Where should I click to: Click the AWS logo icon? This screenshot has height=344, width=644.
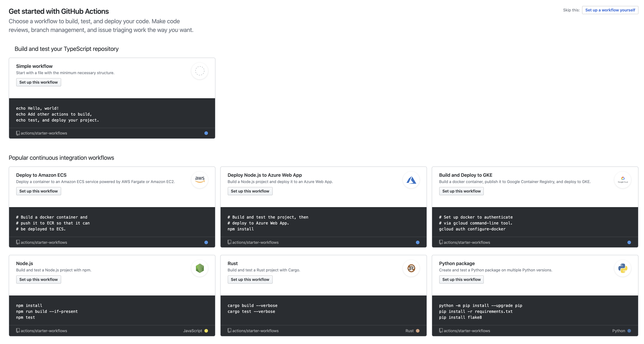pyautogui.click(x=199, y=179)
